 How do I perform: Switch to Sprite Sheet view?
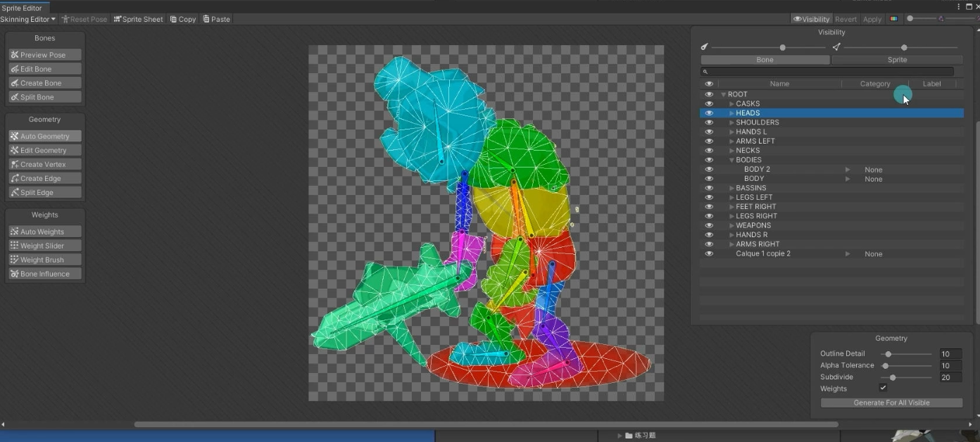coord(139,19)
